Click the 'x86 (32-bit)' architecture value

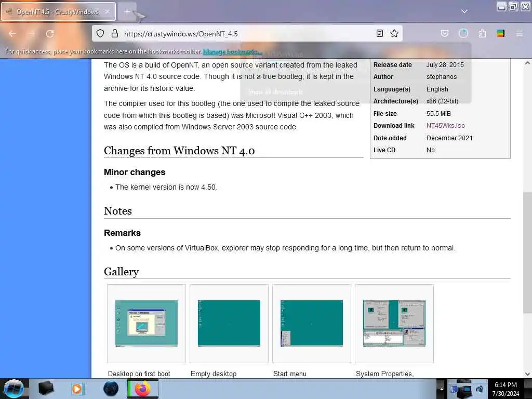(442, 101)
